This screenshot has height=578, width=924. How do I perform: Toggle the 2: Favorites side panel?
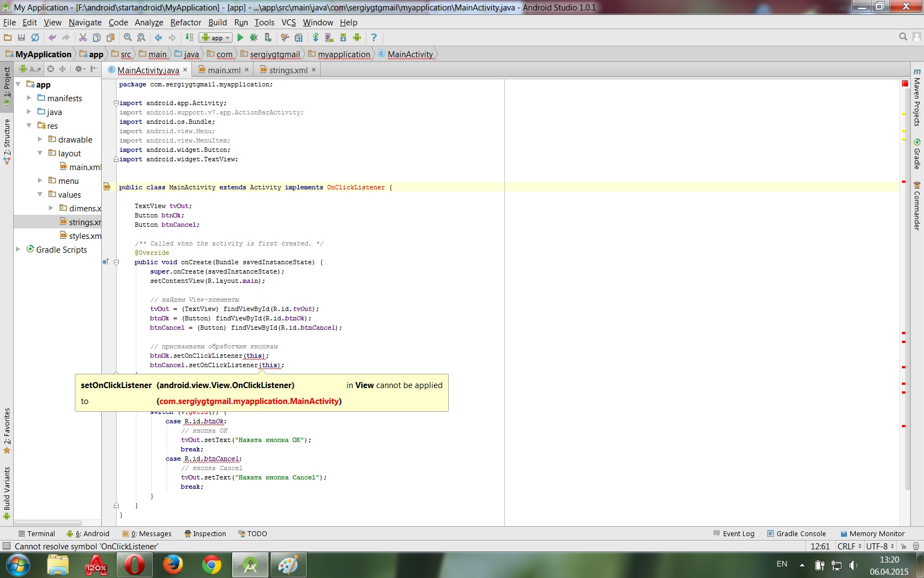(7, 430)
